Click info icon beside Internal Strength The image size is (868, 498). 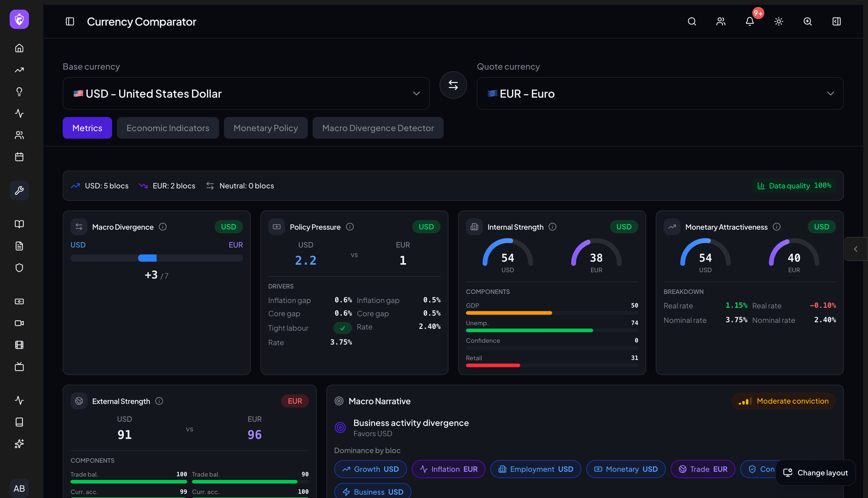coord(552,227)
